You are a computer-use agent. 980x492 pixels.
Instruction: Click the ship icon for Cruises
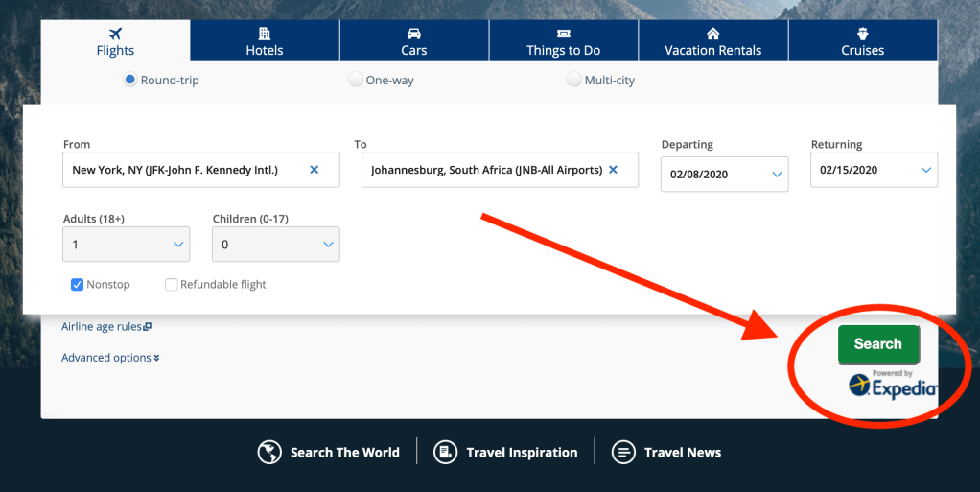click(862, 34)
